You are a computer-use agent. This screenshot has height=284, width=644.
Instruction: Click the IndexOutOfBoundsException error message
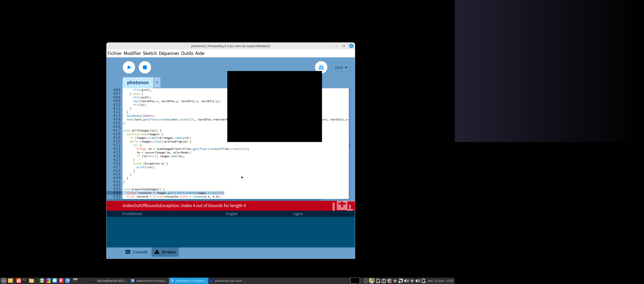pos(184,206)
